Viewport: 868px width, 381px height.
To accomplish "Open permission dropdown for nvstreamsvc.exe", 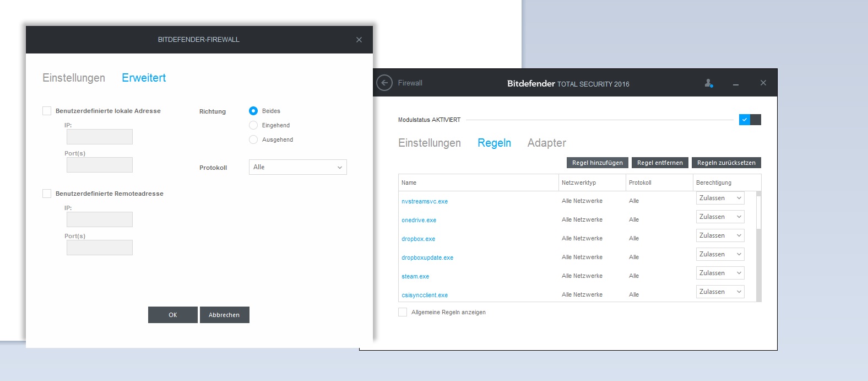I will [x=720, y=198].
